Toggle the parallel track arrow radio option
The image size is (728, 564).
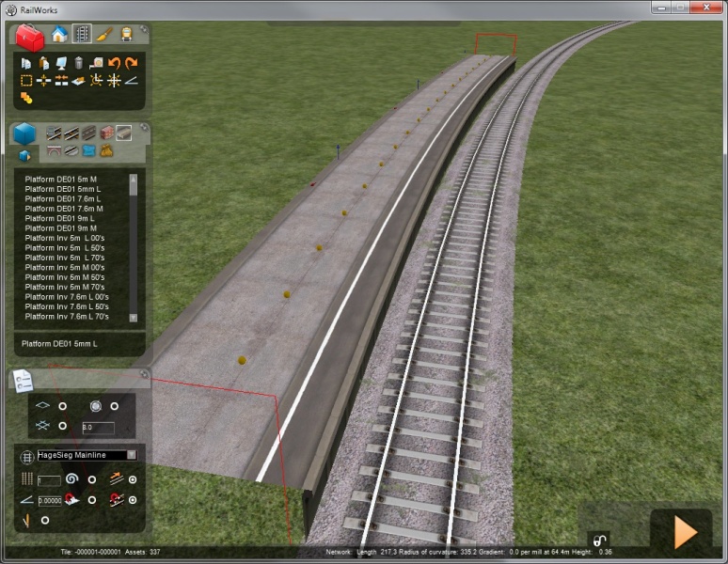click(x=133, y=479)
